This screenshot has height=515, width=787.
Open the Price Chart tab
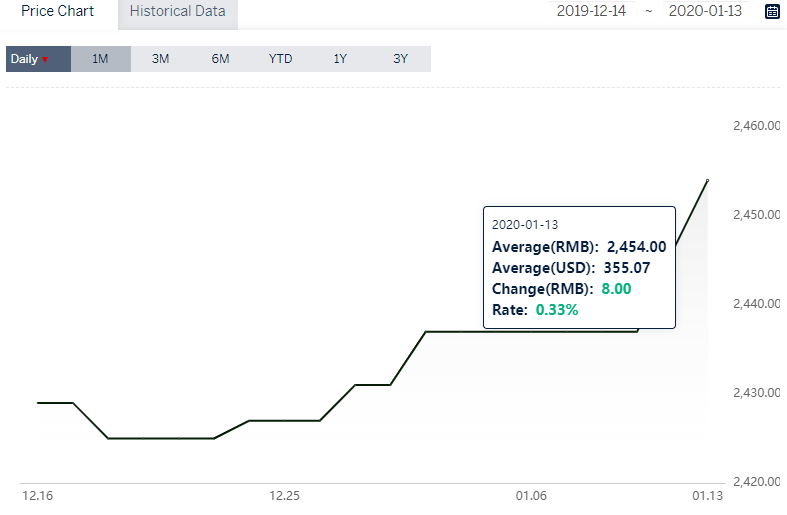[58, 11]
